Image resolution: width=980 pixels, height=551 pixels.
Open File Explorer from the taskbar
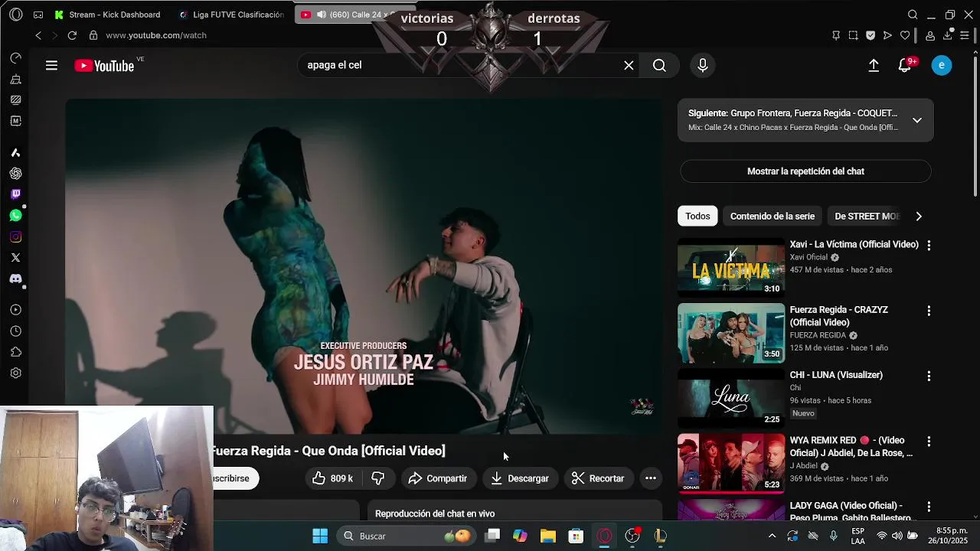548,536
